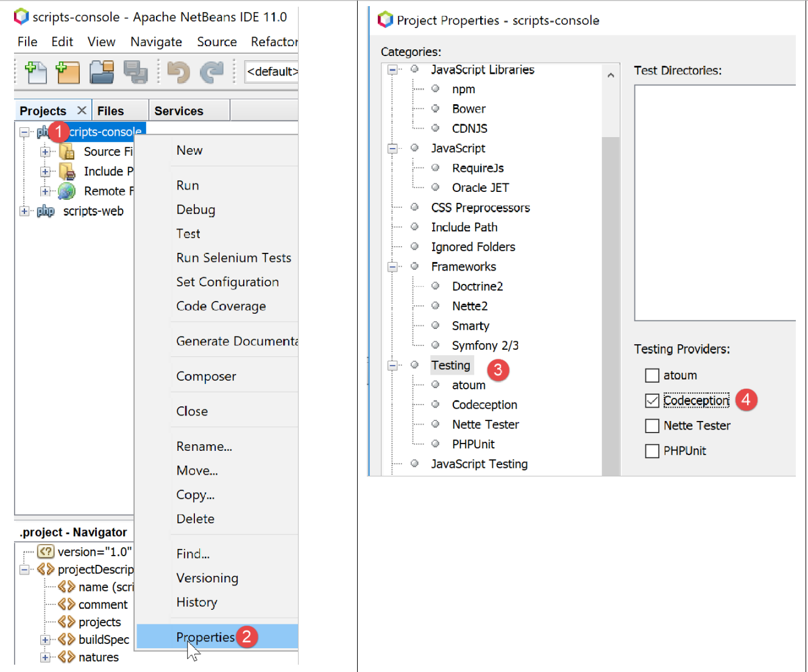Click the New Project toolbar icon
The height and width of the screenshot is (672, 808).
(68, 72)
